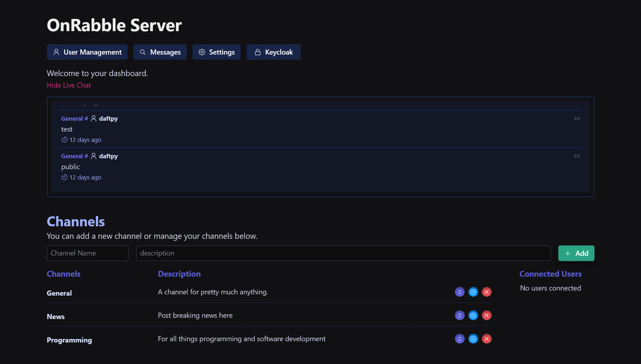Click permalink icon on 'public' message
Viewport: 641px width, 364px height.
click(x=577, y=156)
